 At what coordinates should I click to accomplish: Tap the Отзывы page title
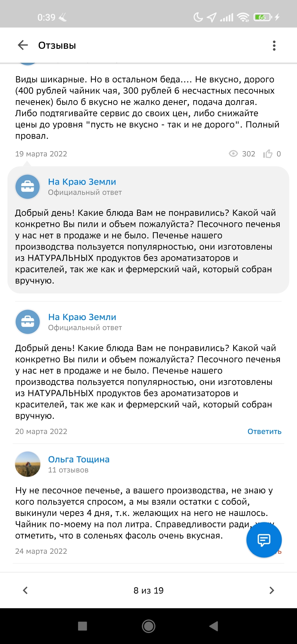pyautogui.click(x=57, y=45)
